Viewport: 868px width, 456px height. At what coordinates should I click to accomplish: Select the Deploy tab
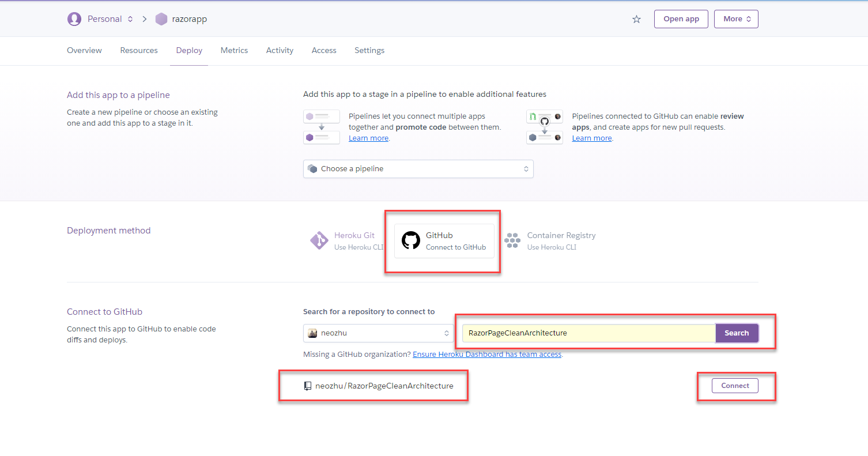189,51
